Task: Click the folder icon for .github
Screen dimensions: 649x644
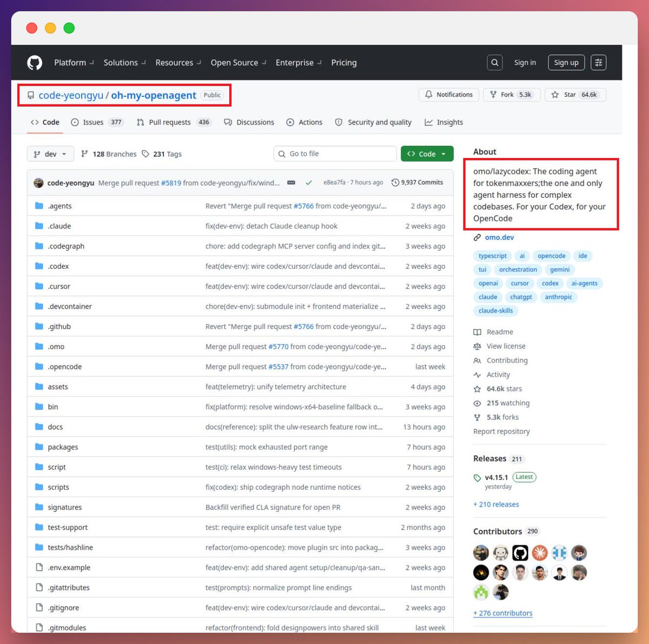Action: coord(39,326)
